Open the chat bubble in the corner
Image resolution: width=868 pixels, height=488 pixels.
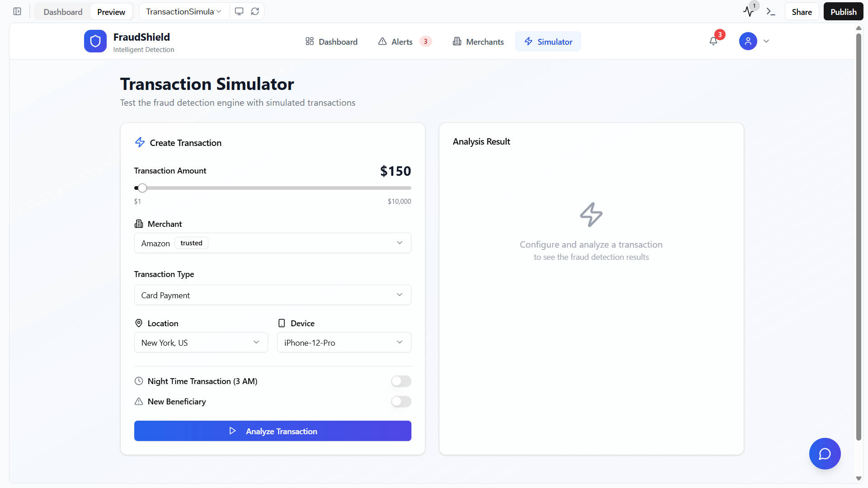point(825,453)
